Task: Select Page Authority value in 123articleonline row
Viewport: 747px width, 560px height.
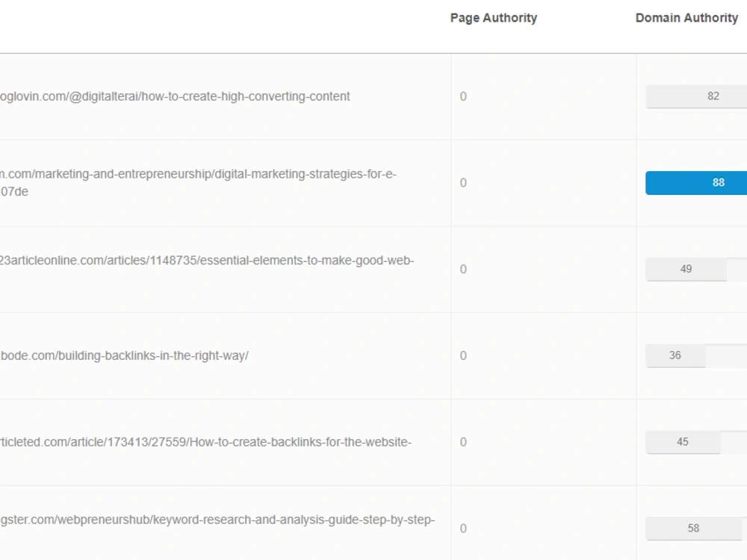Action: pos(463,270)
